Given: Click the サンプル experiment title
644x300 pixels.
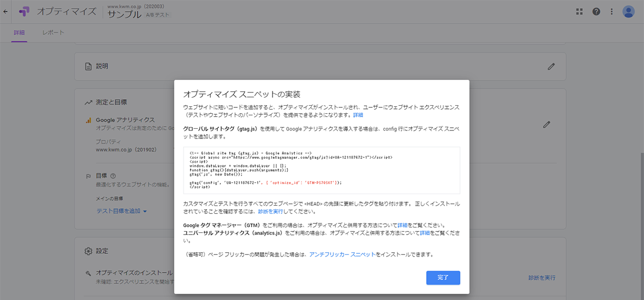Looking at the screenshot, I should point(125,15).
